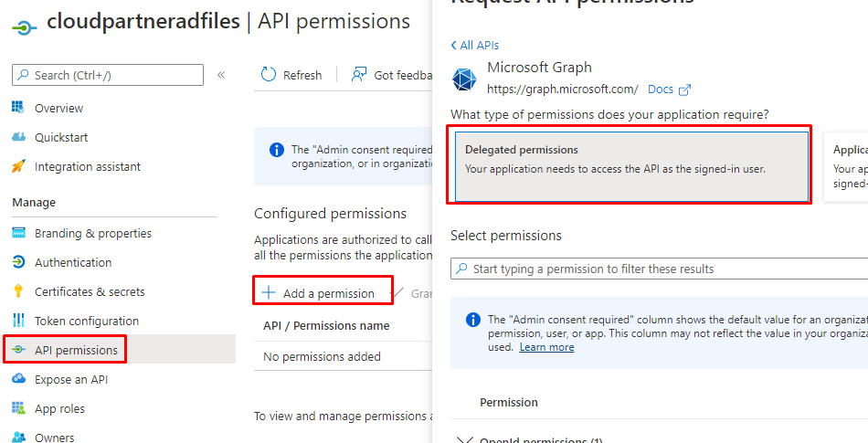Open the Docs external link

669,90
